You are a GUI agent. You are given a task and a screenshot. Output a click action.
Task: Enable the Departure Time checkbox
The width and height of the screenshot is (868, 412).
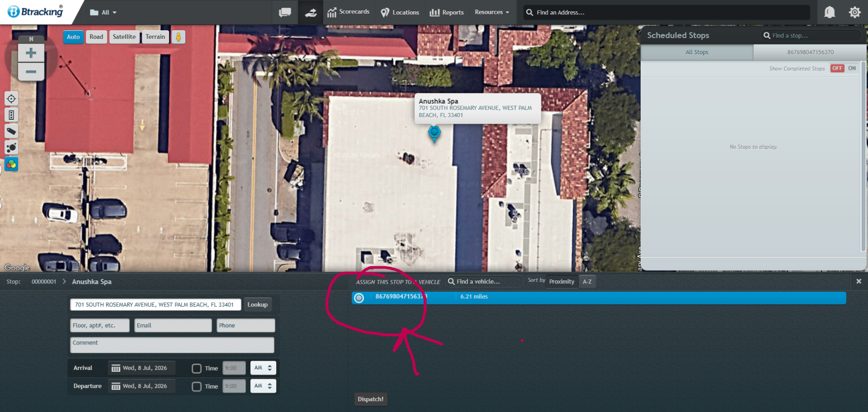tap(197, 387)
